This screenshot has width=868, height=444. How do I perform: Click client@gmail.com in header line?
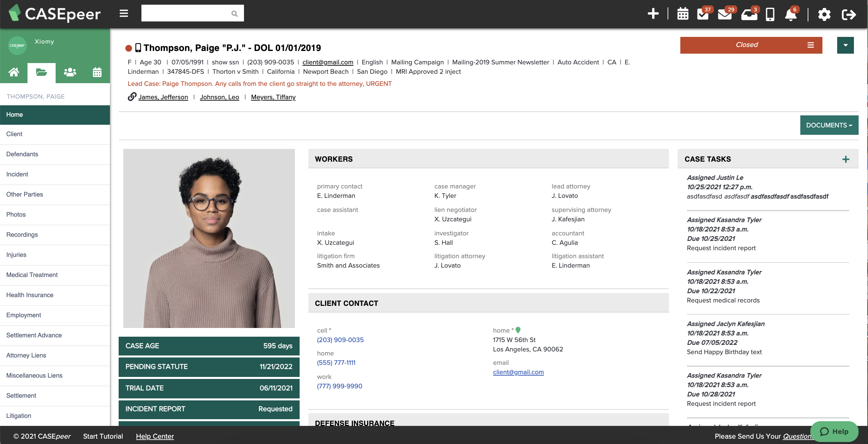click(x=327, y=62)
